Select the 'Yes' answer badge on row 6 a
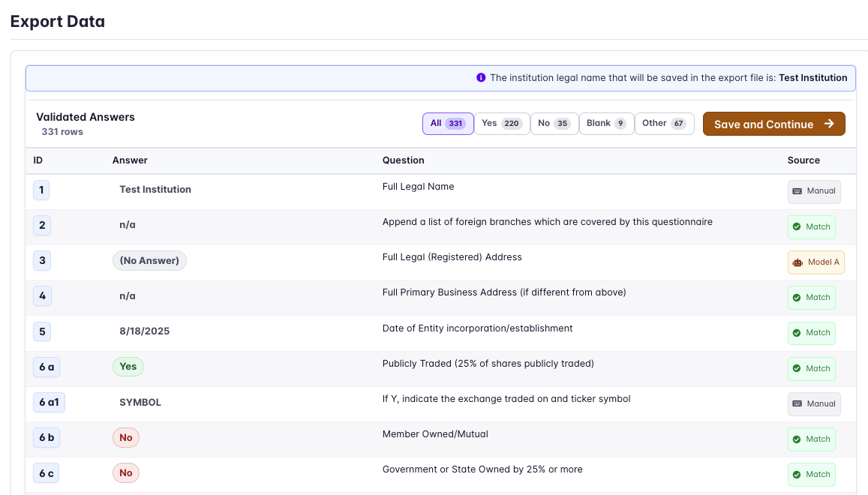 (x=128, y=367)
